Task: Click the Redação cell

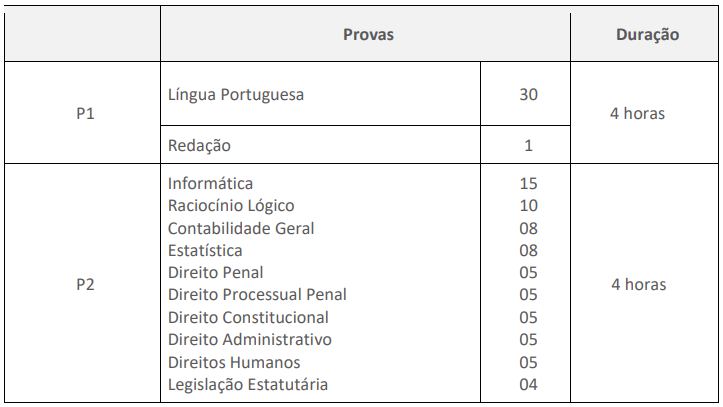Action: (x=200, y=145)
